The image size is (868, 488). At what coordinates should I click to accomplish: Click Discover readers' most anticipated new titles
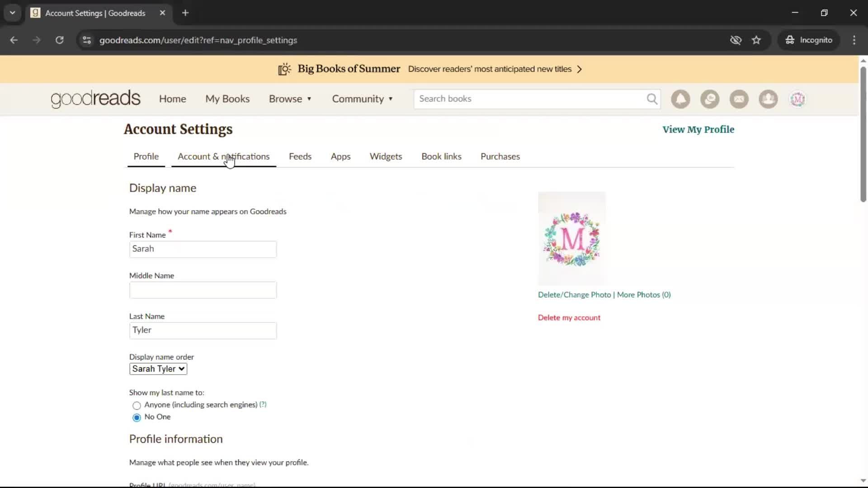coord(490,69)
